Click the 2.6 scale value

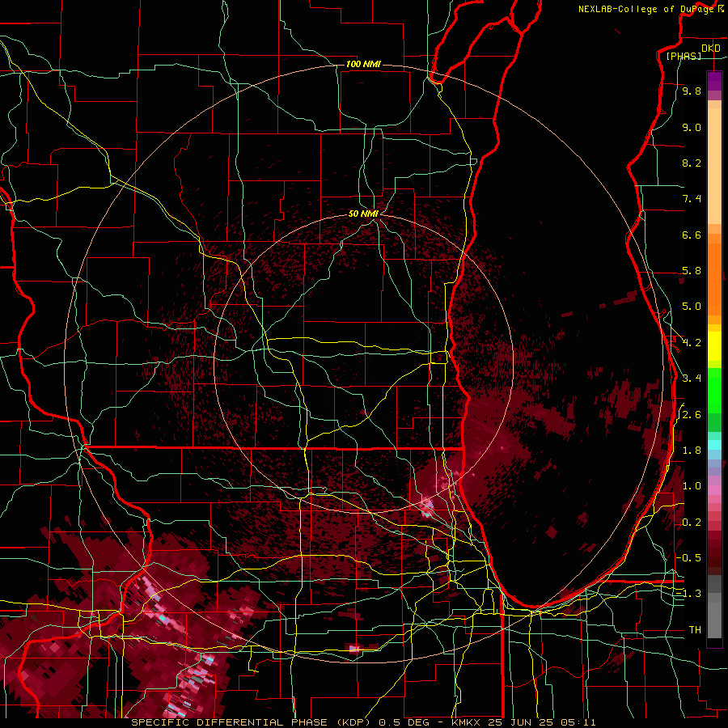click(x=692, y=414)
